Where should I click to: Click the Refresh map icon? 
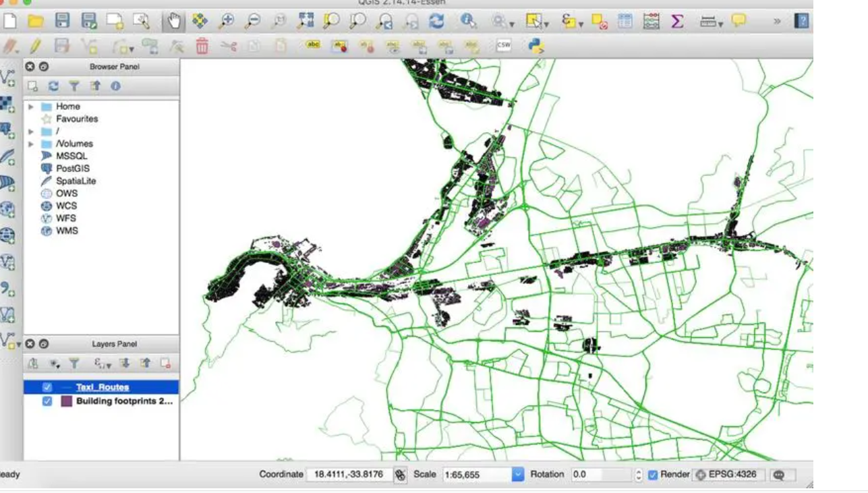(x=437, y=22)
